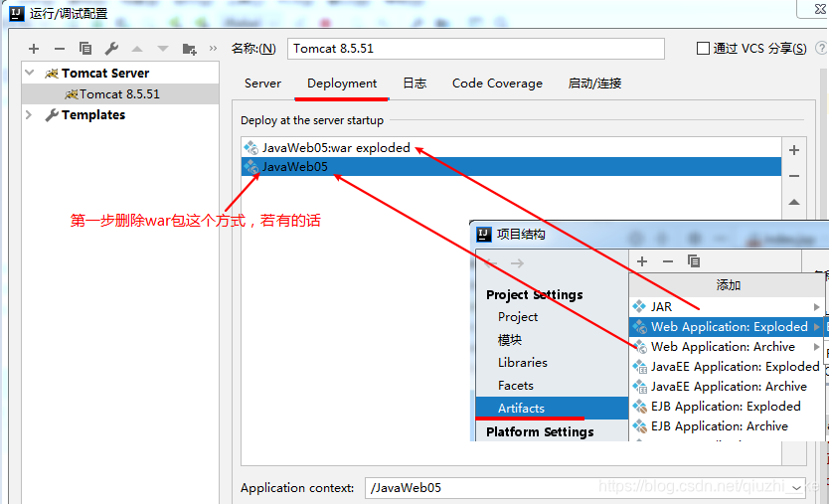Show more toolbar actions chevron
829x504 pixels.
[x=213, y=48]
